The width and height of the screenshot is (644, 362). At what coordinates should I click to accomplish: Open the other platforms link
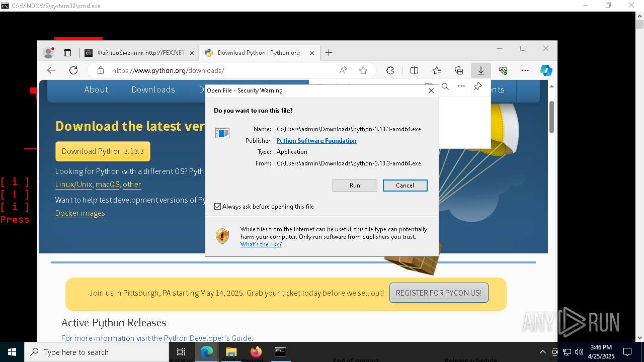coord(132,185)
